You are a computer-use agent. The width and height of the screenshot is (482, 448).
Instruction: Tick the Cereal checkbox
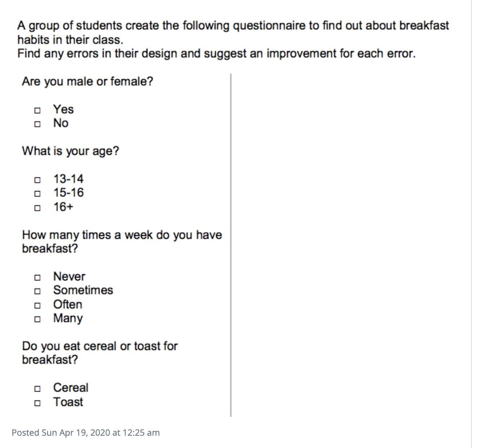pos(37,389)
